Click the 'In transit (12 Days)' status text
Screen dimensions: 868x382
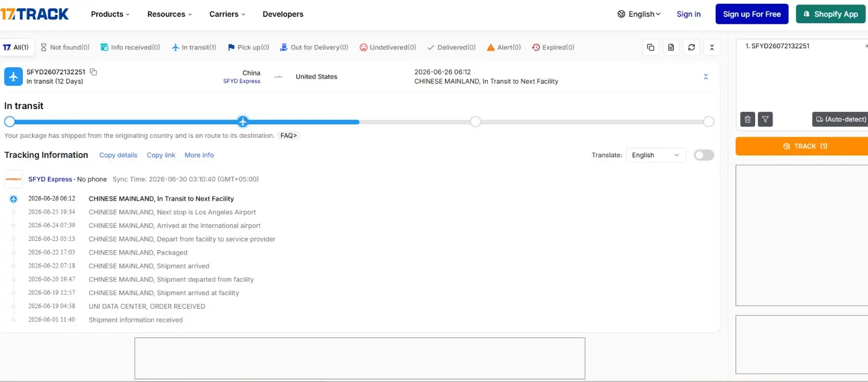[55, 81]
